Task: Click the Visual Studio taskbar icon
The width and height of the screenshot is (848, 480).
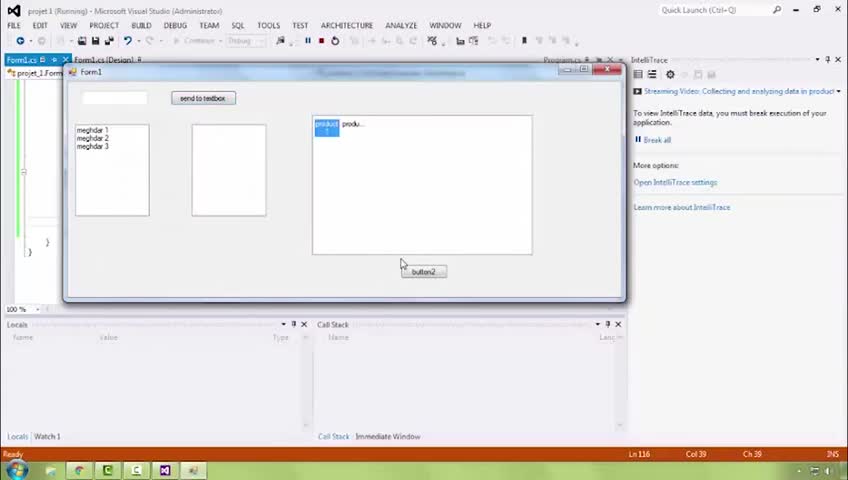Action: pyautogui.click(x=165, y=471)
